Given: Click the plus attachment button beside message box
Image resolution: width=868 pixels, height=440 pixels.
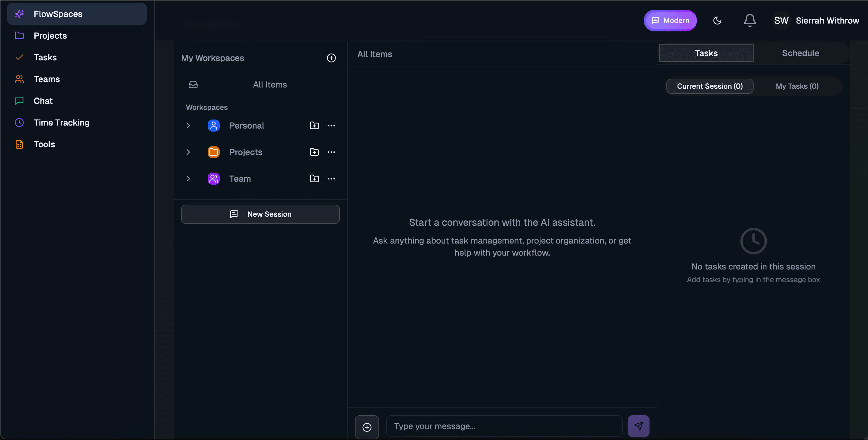Looking at the screenshot, I should point(367,427).
